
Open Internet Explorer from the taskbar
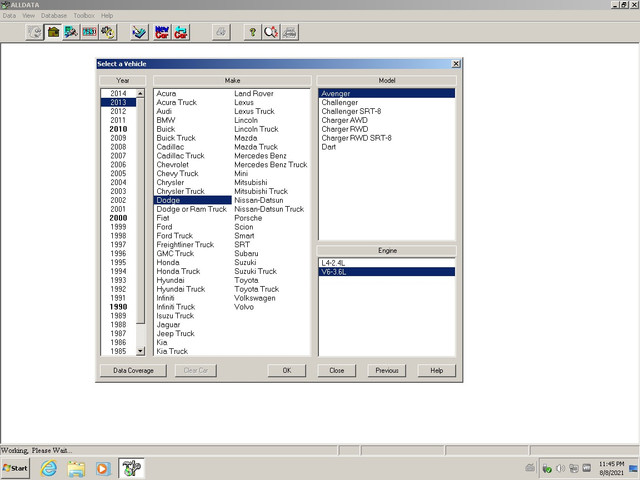pyautogui.click(x=49, y=468)
